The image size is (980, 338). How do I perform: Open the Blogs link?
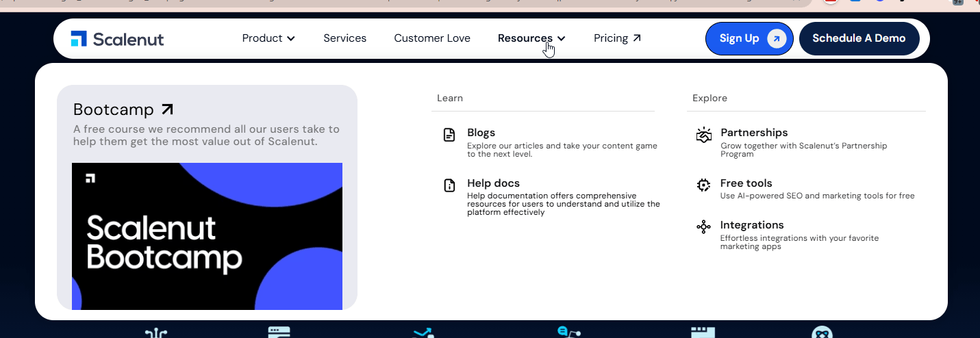pyautogui.click(x=481, y=133)
